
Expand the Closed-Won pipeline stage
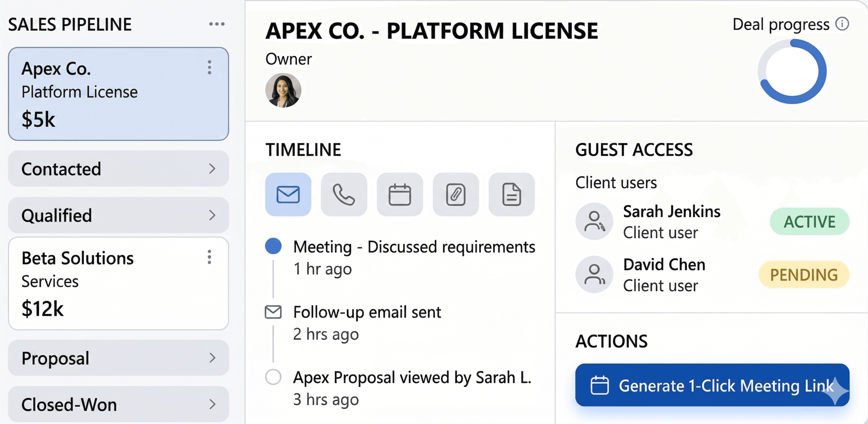tap(212, 404)
